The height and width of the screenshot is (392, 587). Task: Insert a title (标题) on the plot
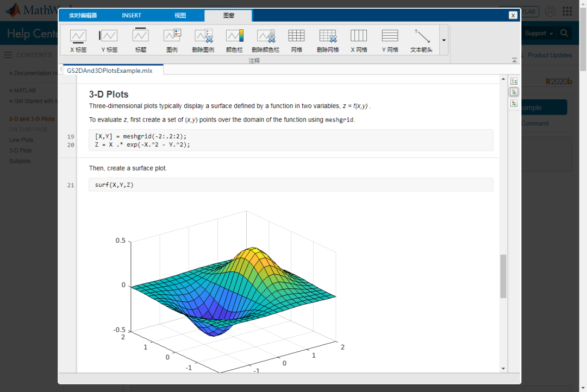click(x=141, y=40)
